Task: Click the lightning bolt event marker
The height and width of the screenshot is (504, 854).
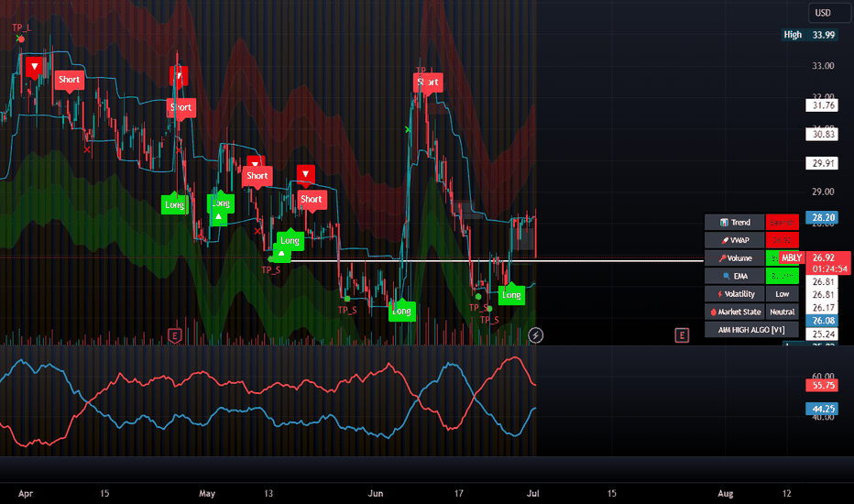Action: [x=535, y=335]
